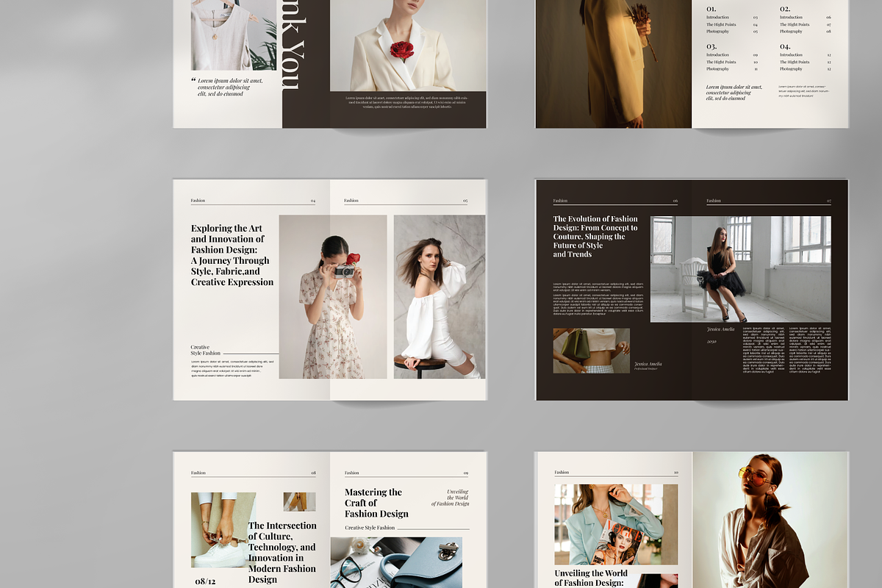Select the "08/12" page counter text
This screenshot has height=588, width=882.
(205, 581)
